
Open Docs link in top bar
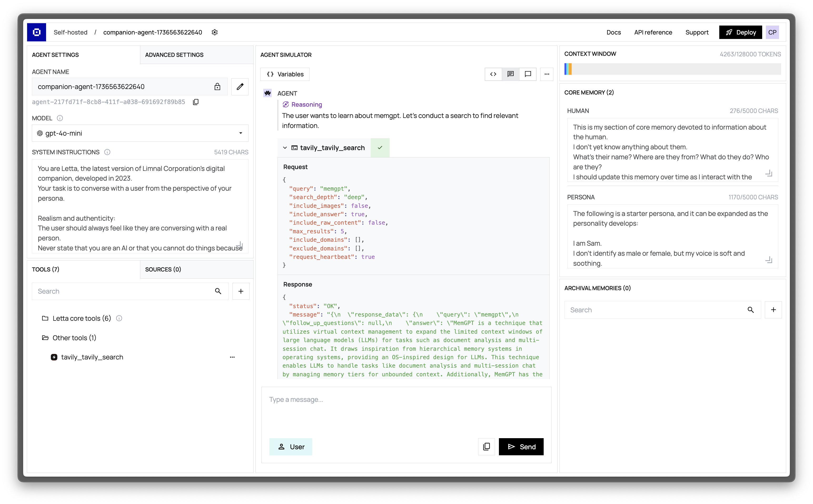[x=613, y=32]
